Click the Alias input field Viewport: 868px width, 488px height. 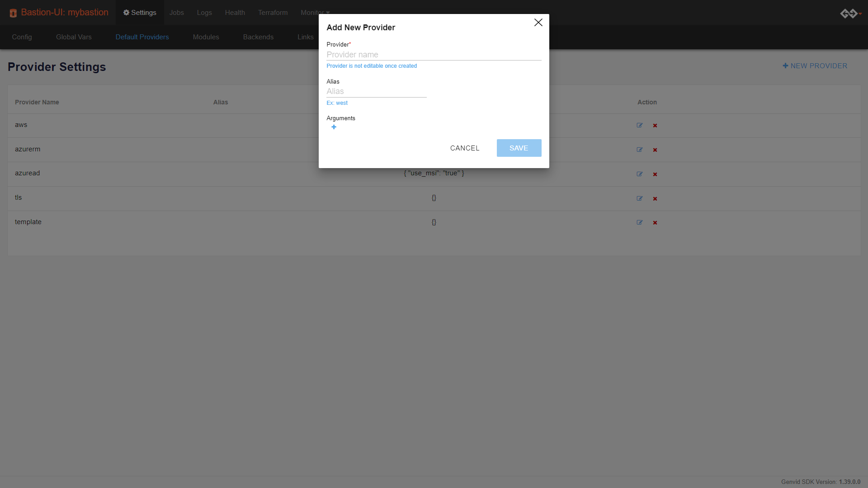tap(377, 91)
